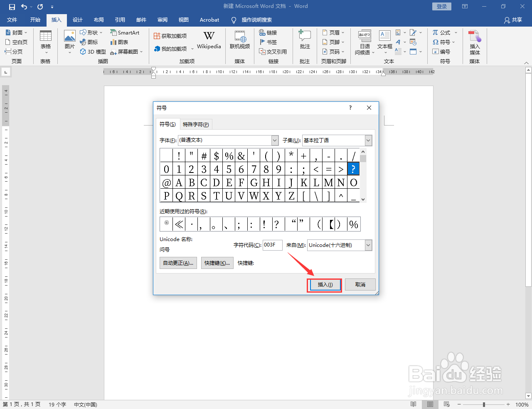Select recently used % symbol
The width and height of the screenshot is (532, 409).
pyautogui.click(x=354, y=224)
